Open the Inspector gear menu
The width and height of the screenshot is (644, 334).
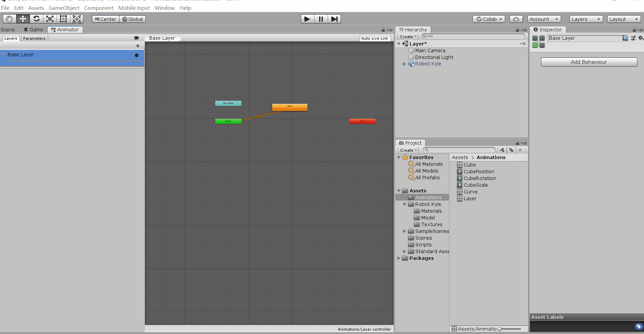[641, 38]
